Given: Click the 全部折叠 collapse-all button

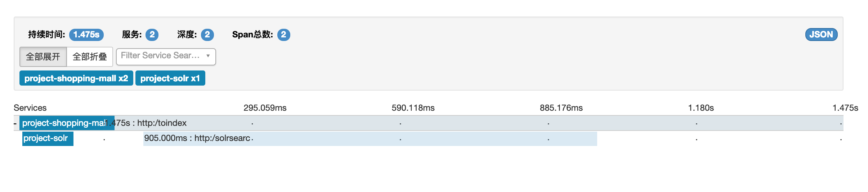Looking at the screenshot, I should tap(90, 57).
